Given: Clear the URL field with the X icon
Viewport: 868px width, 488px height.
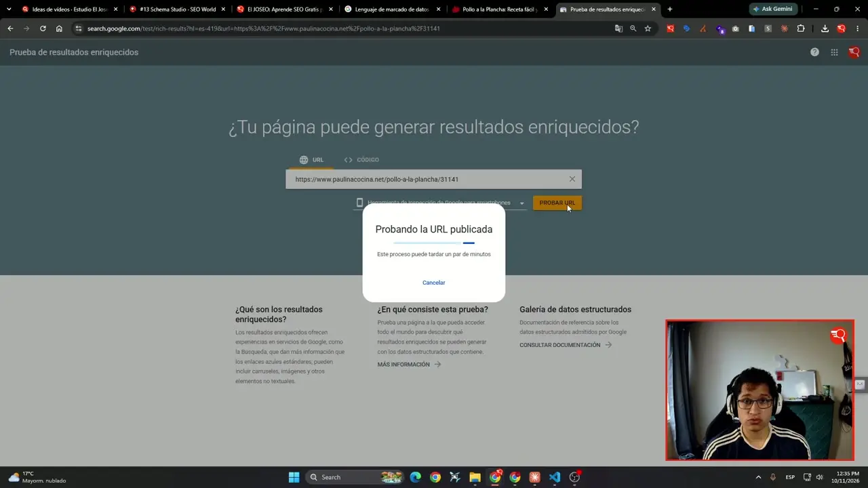Looking at the screenshot, I should [x=572, y=179].
